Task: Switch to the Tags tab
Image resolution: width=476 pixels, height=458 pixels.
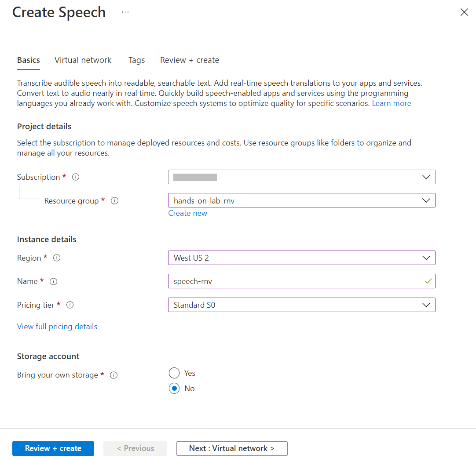Action: 137,60
